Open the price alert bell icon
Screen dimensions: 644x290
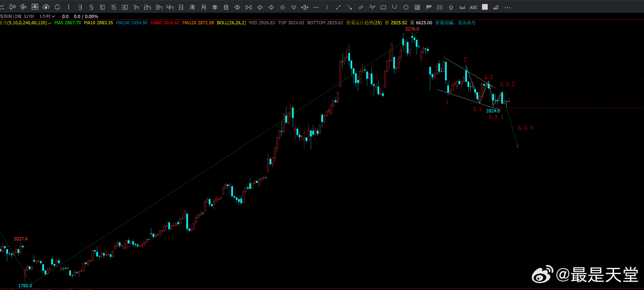coord(57,7)
